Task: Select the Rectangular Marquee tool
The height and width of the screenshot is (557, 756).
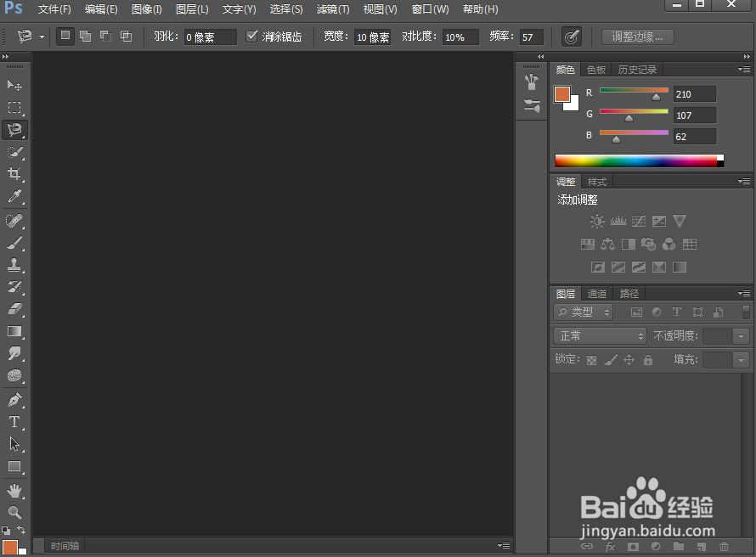Action: click(14, 107)
